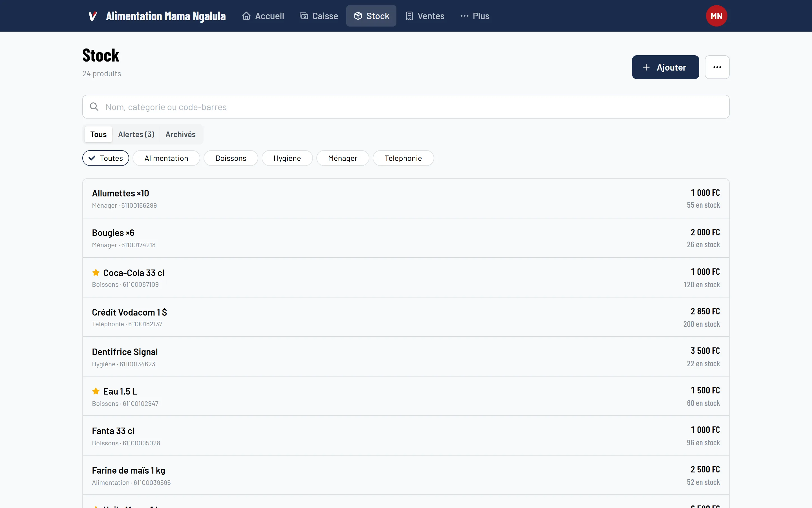Click the receipt icon beside Ventes
812x508 pixels.
click(x=409, y=16)
